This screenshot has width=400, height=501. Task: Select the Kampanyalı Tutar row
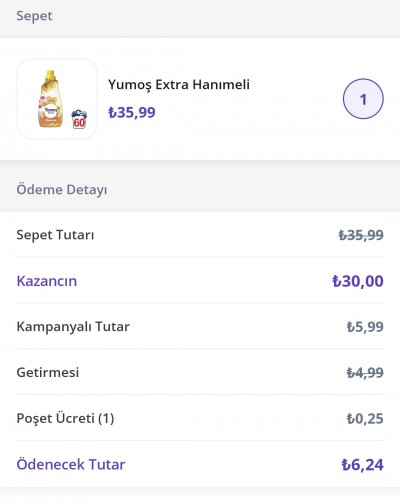click(x=200, y=326)
